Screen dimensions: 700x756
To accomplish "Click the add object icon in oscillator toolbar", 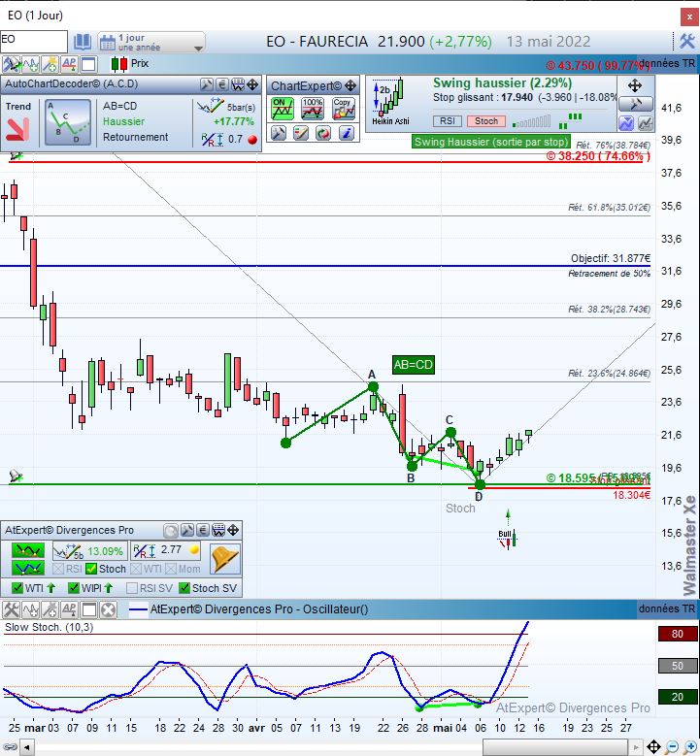I will [50, 609].
